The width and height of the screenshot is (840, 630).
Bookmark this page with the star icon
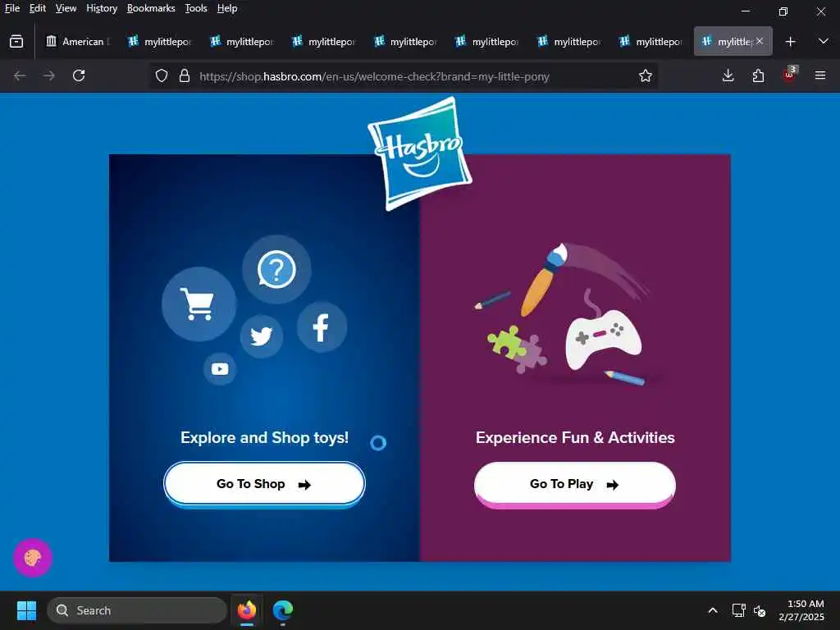coord(645,76)
